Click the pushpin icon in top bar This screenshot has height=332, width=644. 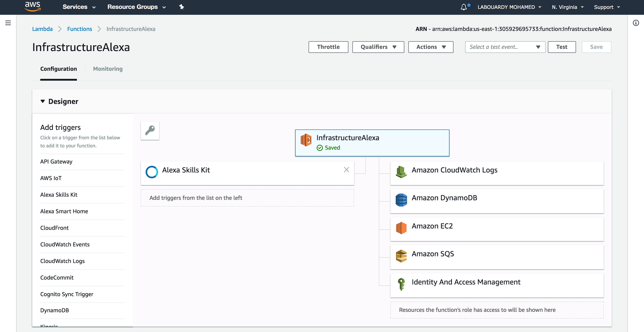pos(182,7)
